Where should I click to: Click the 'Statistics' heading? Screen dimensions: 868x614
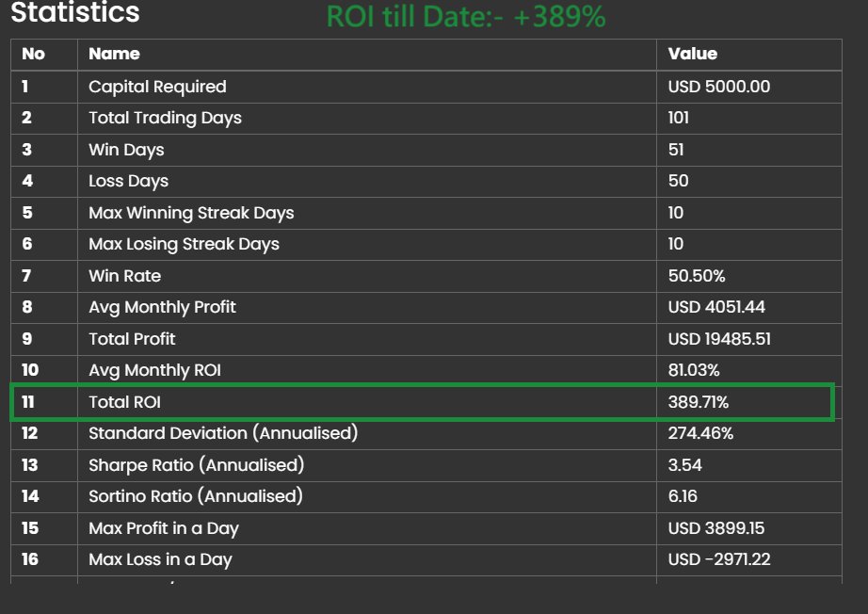[75, 12]
